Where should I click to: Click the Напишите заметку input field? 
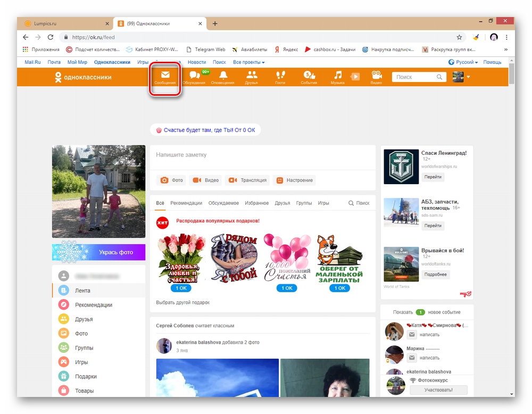(262, 155)
